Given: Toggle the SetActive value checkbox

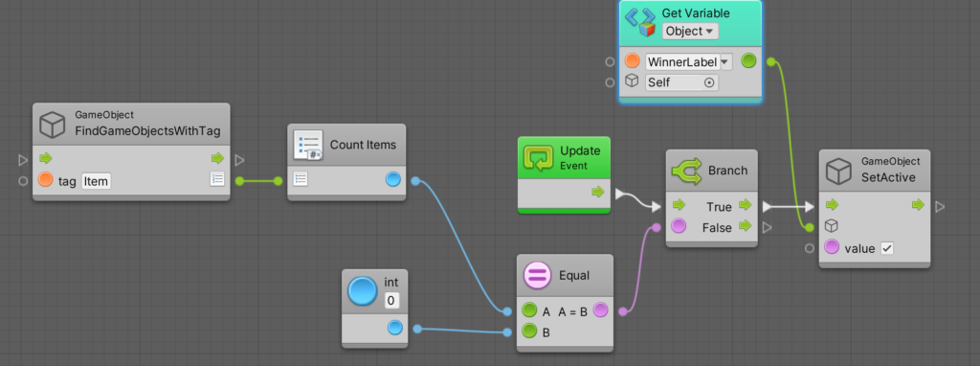Looking at the screenshot, I should coord(886,248).
